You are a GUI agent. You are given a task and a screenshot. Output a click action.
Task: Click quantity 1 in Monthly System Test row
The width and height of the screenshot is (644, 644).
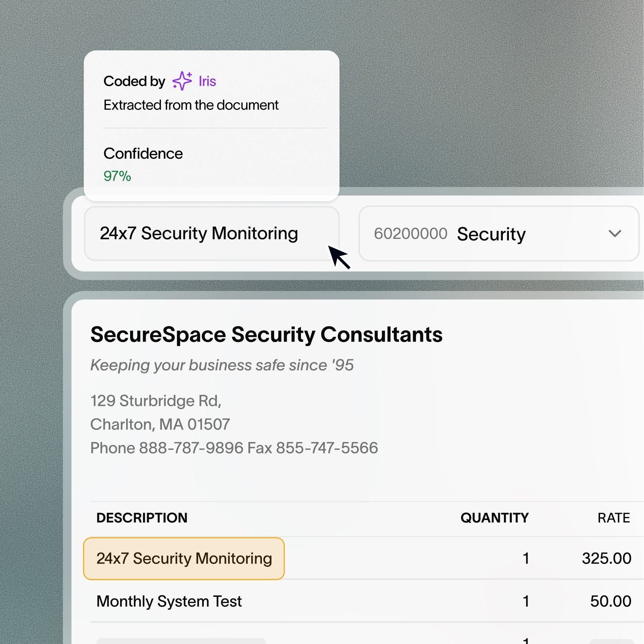tap(526, 601)
